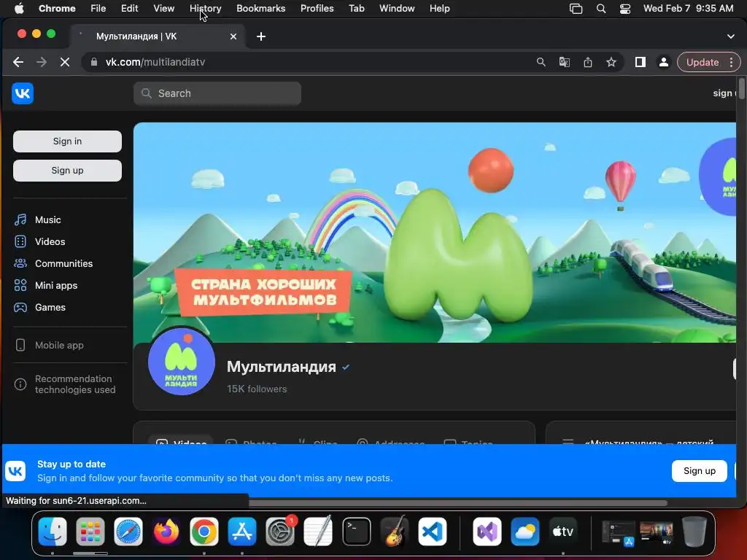Click sidebar Sign up button
Screen dimensions: 747x560
(x=67, y=171)
